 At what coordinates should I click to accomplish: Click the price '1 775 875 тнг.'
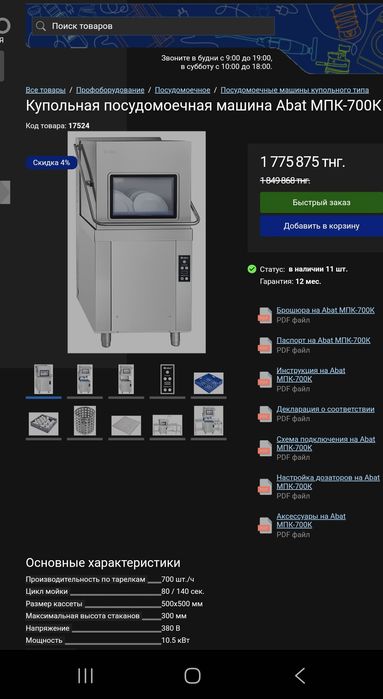pyautogui.click(x=303, y=162)
